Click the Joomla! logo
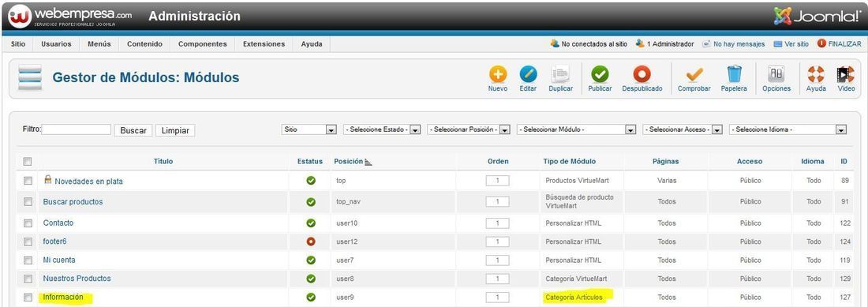The width and height of the screenshot is (868, 307). point(816,16)
